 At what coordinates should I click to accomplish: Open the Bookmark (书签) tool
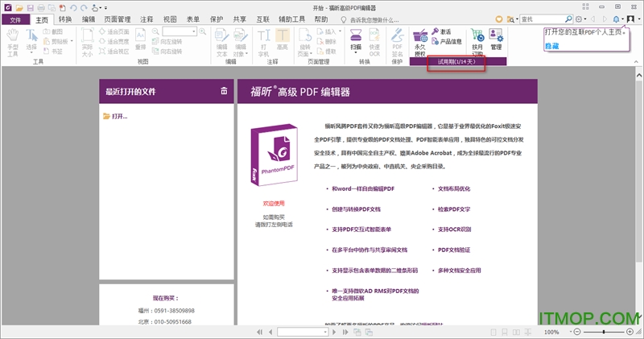(53, 52)
